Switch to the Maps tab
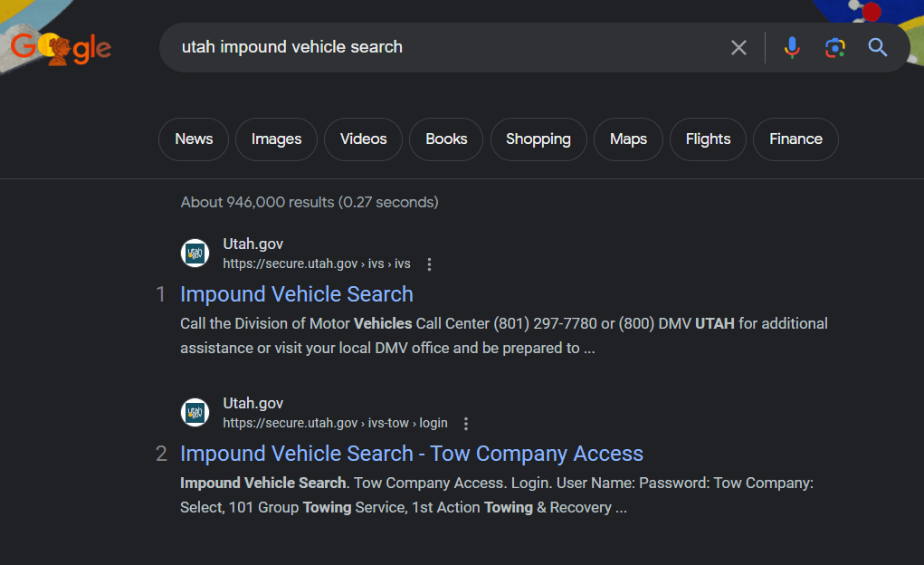The image size is (924, 565). pos(628,139)
